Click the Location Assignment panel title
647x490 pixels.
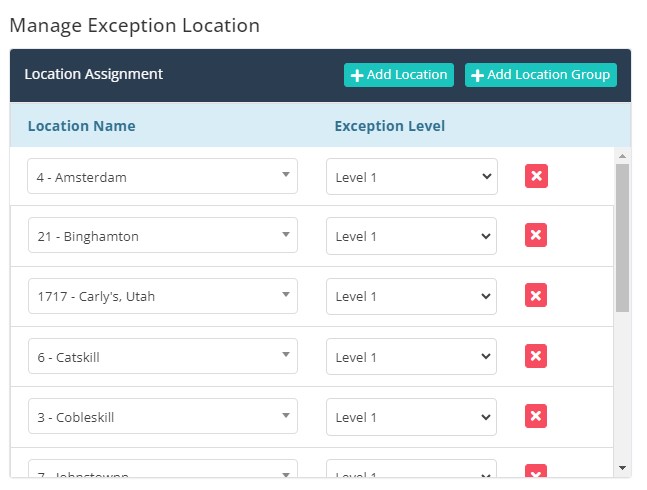pos(94,74)
